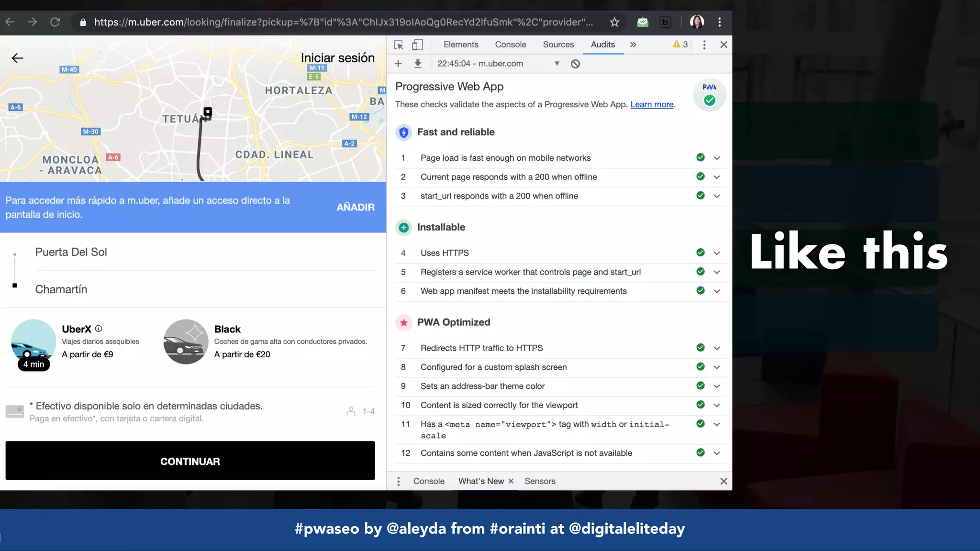980x551 pixels.
Task: Click the Learn more link
Action: tap(652, 104)
